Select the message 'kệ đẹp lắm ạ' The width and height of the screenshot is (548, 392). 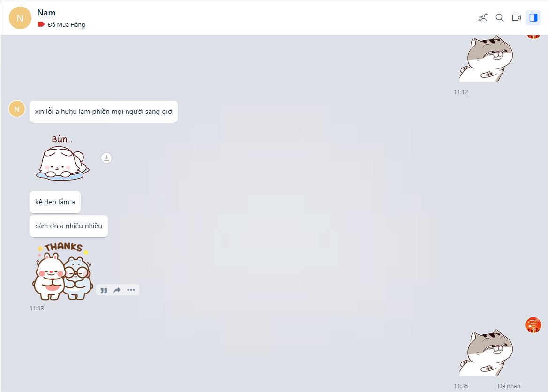pyautogui.click(x=55, y=202)
